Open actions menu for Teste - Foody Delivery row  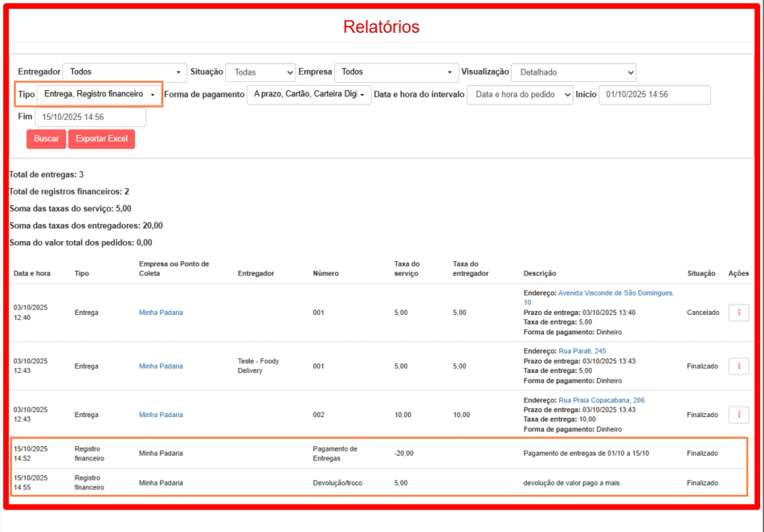tap(739, 366)
